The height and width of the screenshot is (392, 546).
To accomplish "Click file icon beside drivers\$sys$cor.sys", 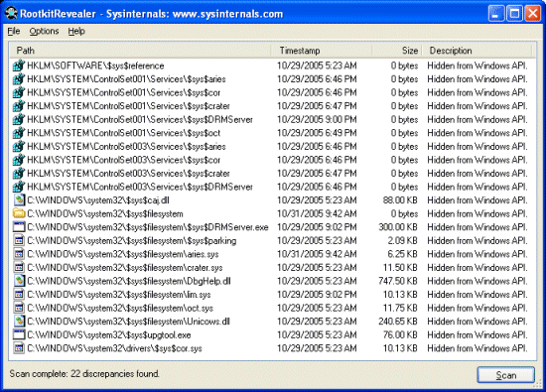I will click(19, 348).
